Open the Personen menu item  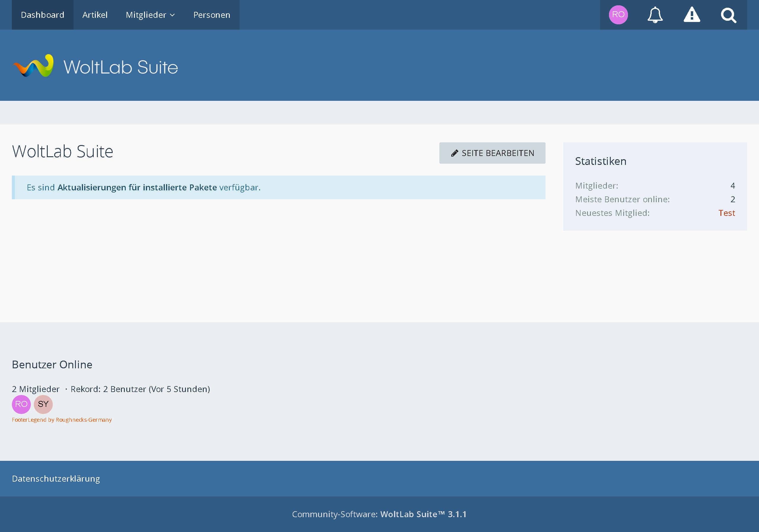(212, 15)
